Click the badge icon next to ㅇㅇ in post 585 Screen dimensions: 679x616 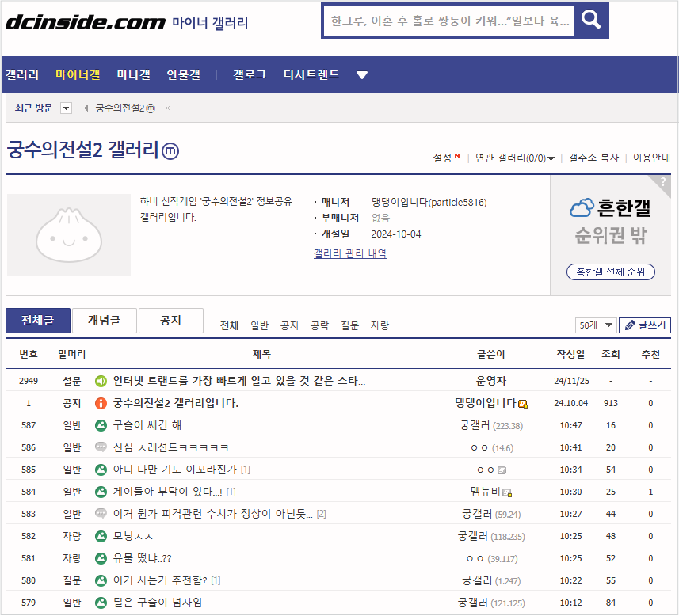(x=502, y=470)
